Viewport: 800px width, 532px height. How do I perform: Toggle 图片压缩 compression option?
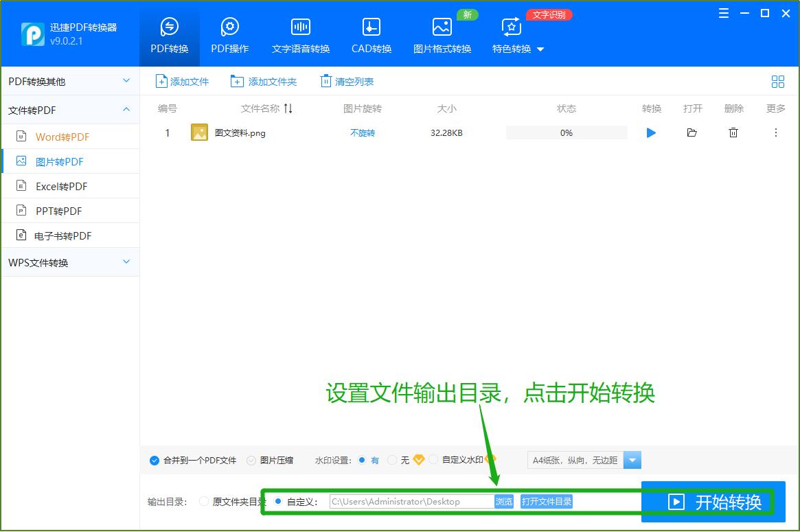click(x=253, y=460)
